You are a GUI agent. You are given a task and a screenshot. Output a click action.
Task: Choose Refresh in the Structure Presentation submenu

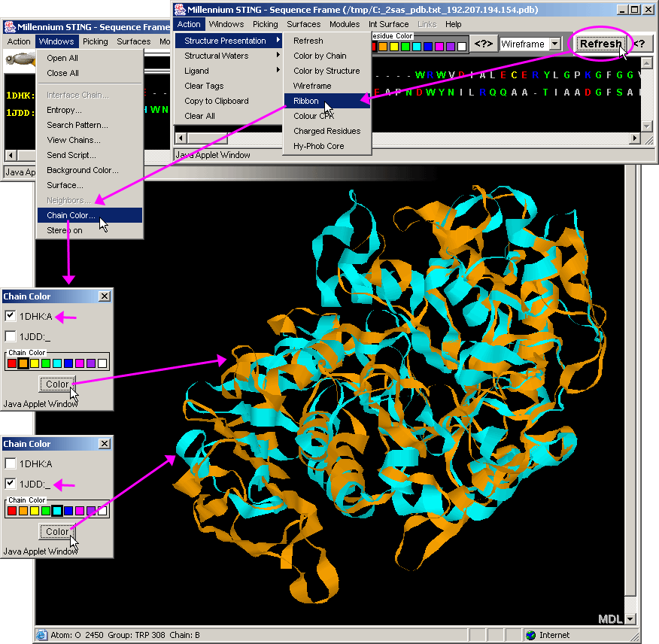327,41
